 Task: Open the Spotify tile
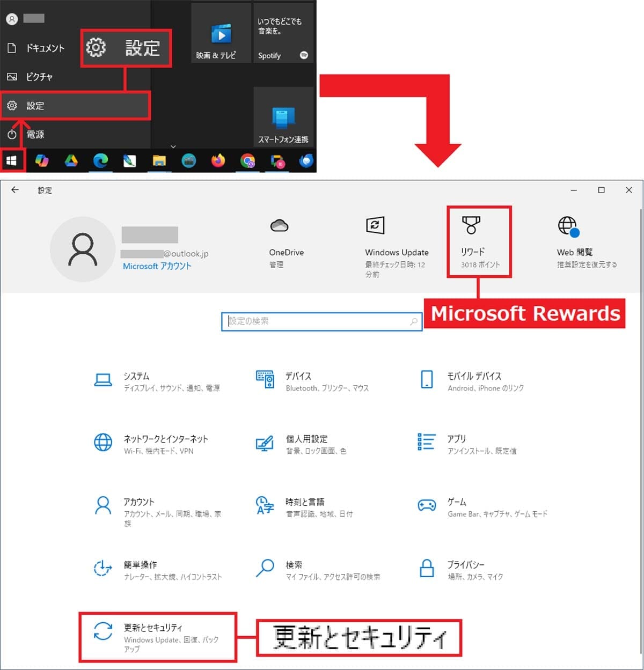click(283, 32)
